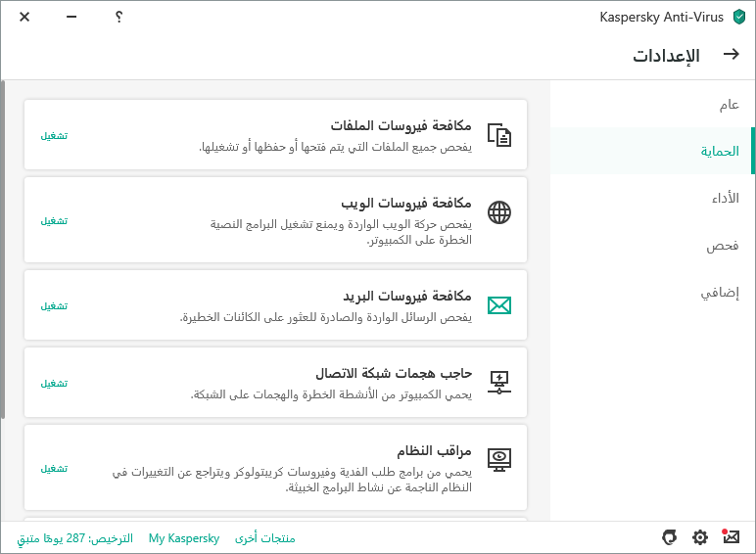Toggle تشغيل status for مكافحة فيروسات الملفات

pos(54,135)
